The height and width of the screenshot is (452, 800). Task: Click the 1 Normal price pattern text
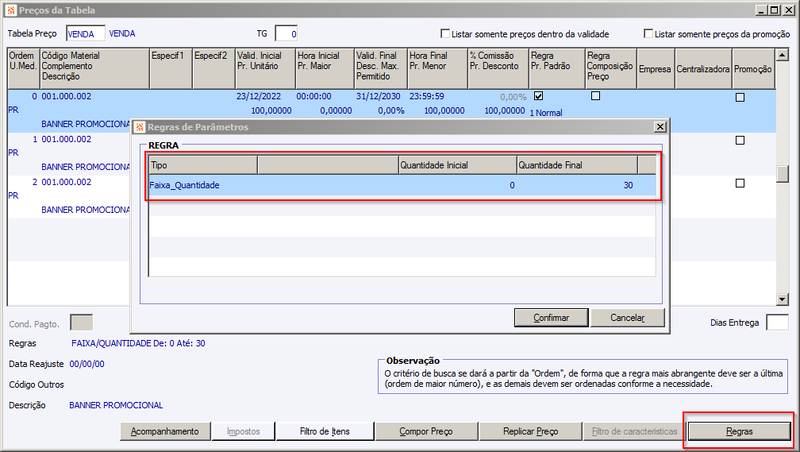pos(546,113)
